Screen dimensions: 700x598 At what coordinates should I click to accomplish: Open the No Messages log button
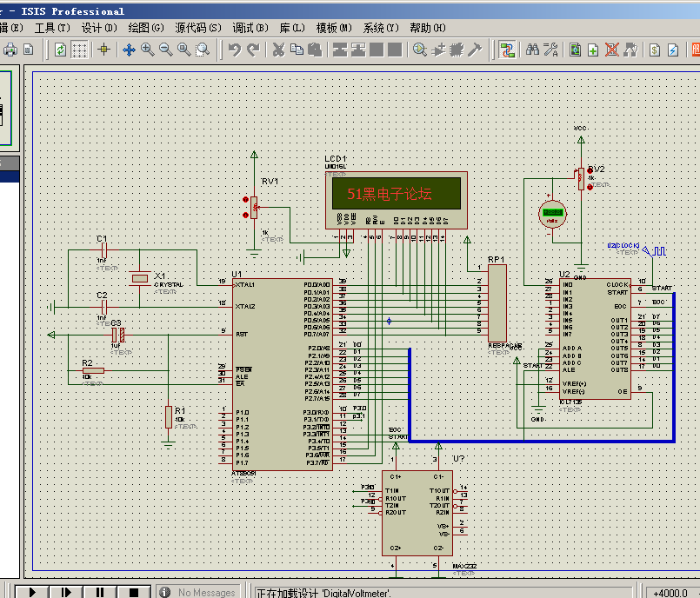pos(197,592)
